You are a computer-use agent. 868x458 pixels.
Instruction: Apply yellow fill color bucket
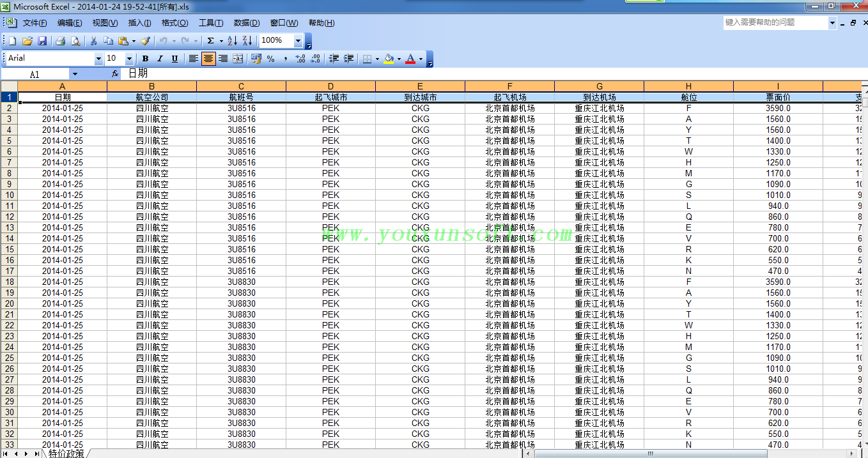point(389,59)
